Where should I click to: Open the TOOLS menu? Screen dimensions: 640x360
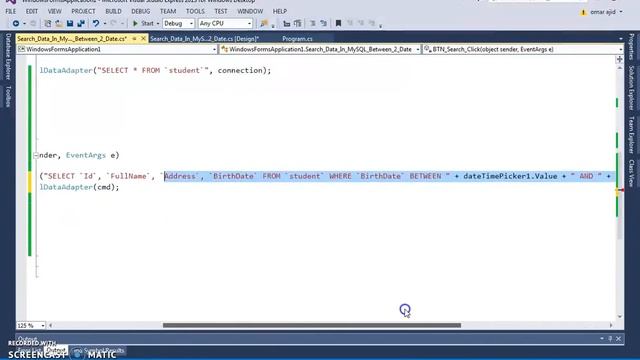tap(195, 11)
